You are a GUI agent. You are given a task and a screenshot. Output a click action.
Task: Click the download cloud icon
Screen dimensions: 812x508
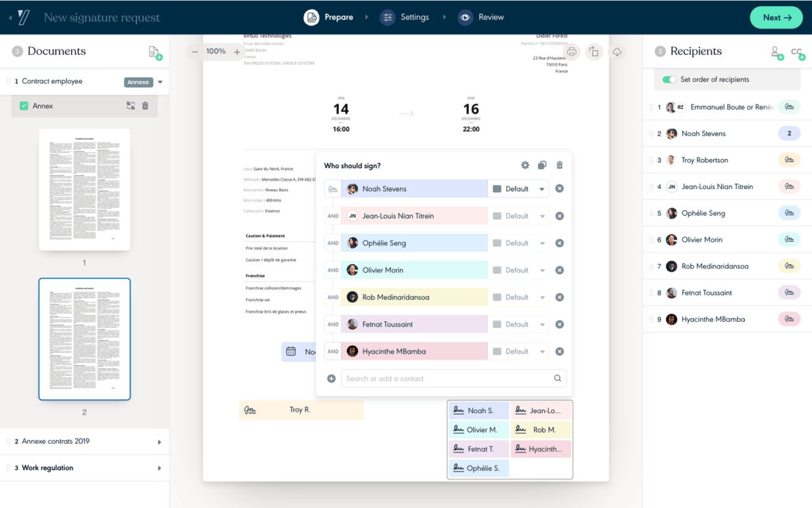[x=617, y=52]
